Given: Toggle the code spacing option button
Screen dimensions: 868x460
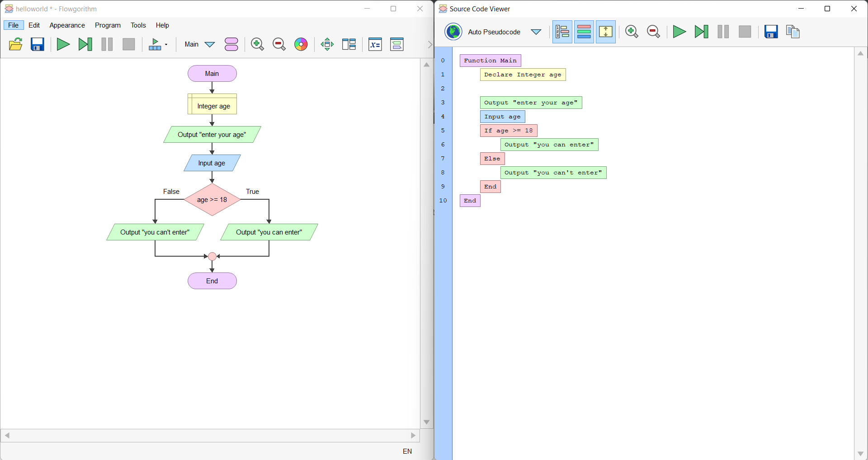Looking at the screenshot, I should click(x=606, y=32).
